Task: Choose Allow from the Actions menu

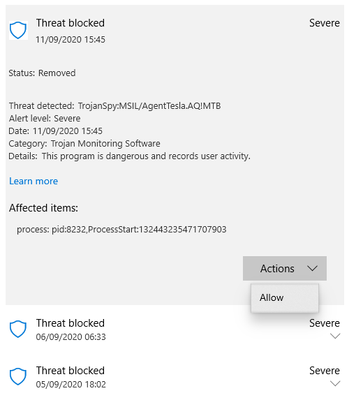Action: click(x=272, y=298)
